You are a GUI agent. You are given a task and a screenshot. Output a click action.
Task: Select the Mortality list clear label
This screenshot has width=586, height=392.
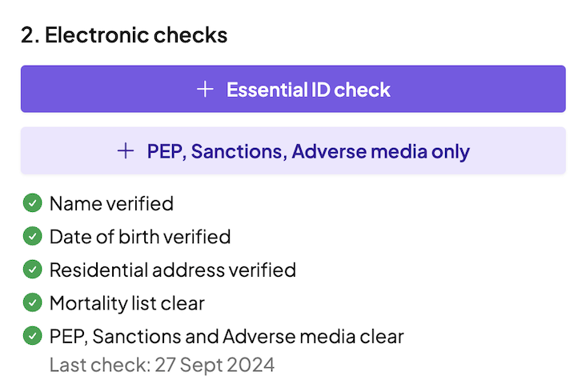(127, 303)
